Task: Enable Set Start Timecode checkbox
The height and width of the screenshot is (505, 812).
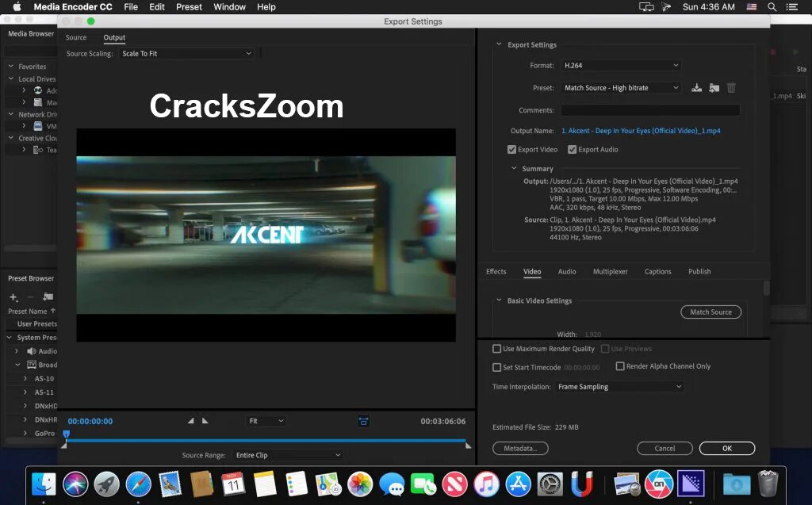Action: point(496,367)
